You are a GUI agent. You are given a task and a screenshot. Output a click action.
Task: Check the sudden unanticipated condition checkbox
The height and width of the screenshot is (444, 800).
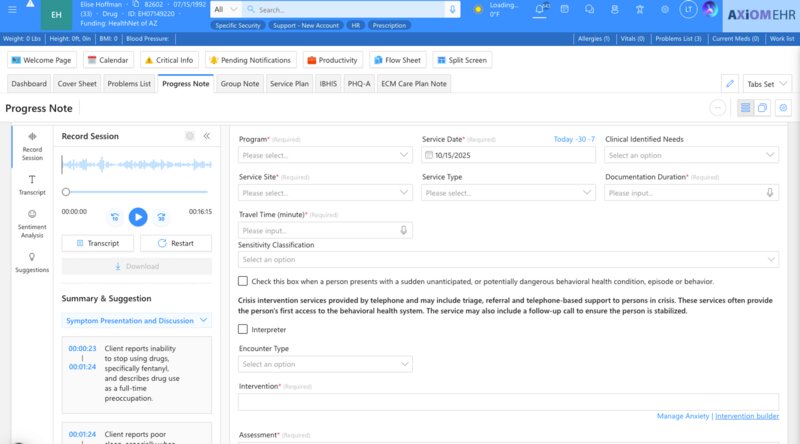pyautogui.click(x=243, y=281)
